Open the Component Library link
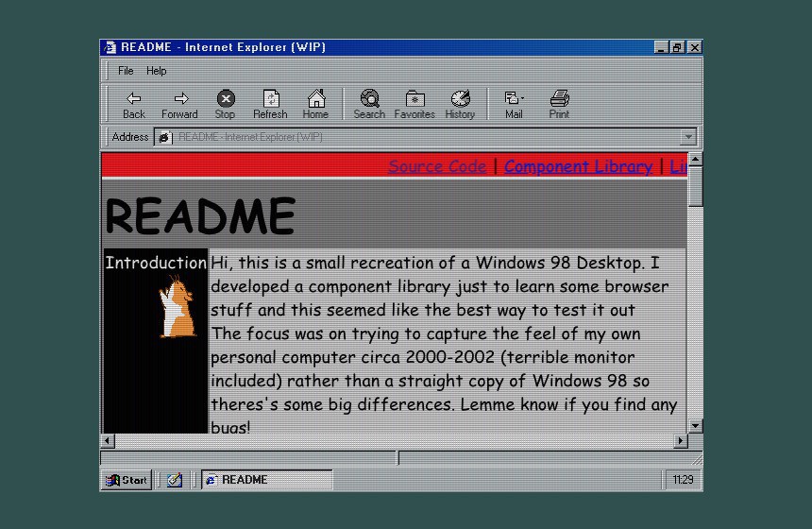Screen dimensions: 812x529 [579, 166]
